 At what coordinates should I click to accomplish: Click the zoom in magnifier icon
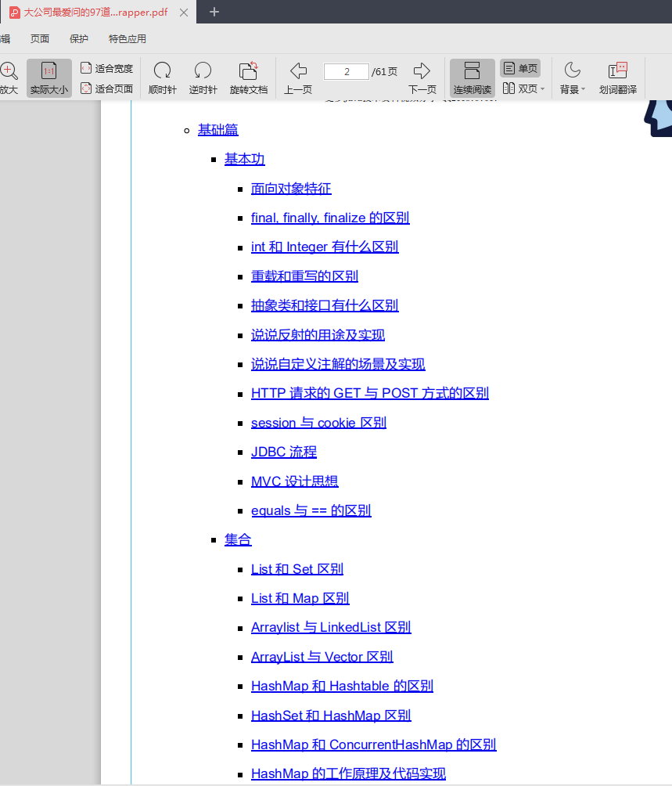pyautogui.click(x=9, y=70)
